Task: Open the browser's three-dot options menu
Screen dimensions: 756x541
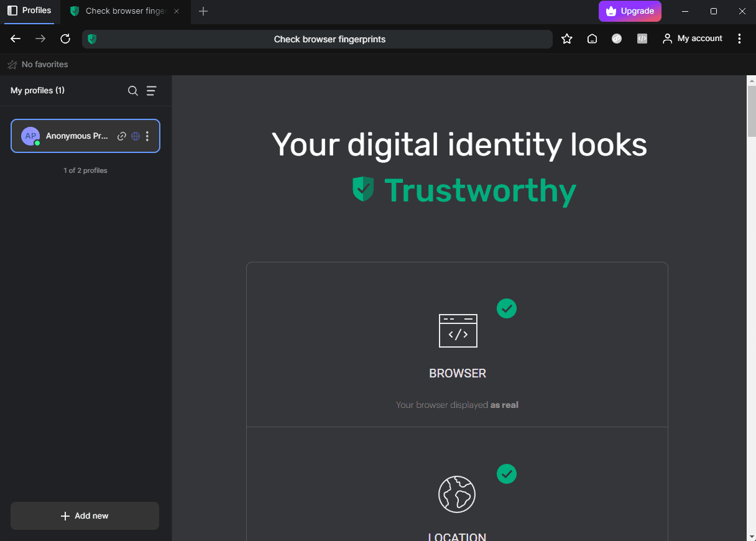Action: 739,39
